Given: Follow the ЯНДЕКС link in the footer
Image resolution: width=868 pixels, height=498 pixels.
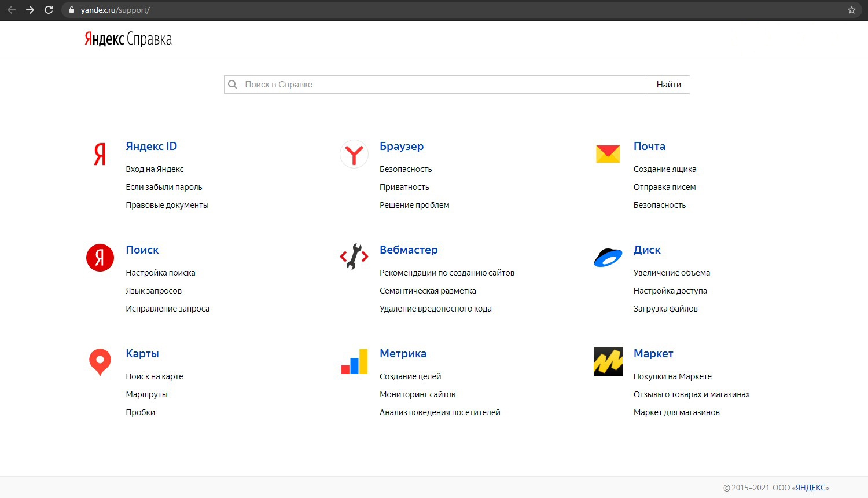Looking at the screenshot, I should point(810,488).
